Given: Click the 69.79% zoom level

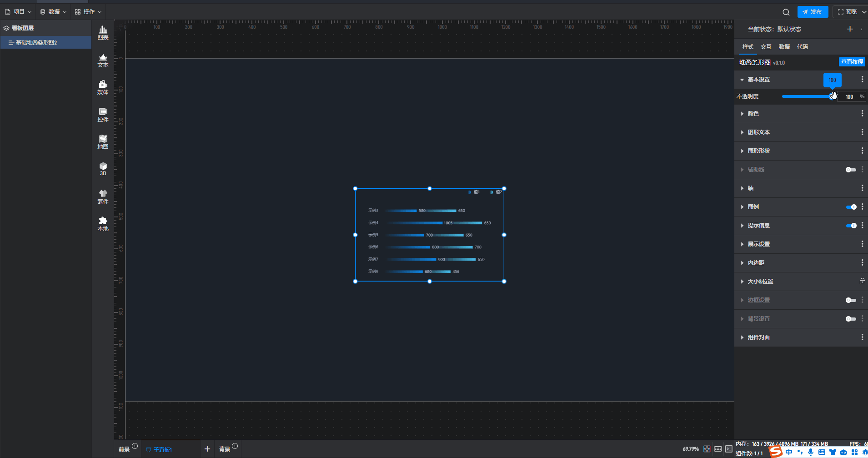Looking at the screenshot, I should (690, 449).
